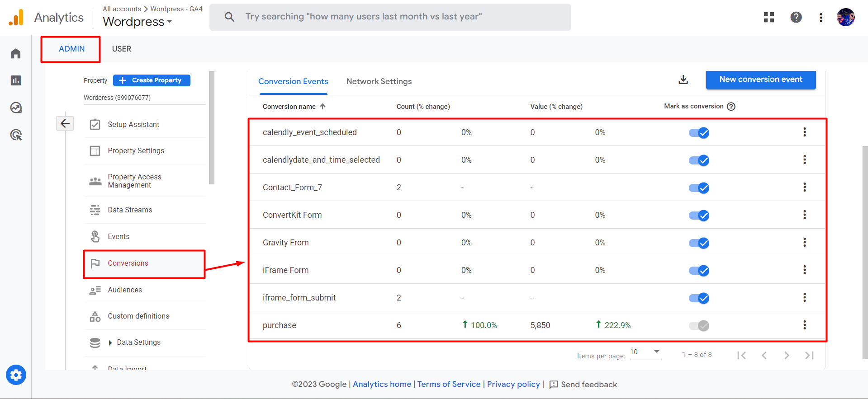
Task: Open the Explore icon in sidebar
Action: [x=16, y=108]
